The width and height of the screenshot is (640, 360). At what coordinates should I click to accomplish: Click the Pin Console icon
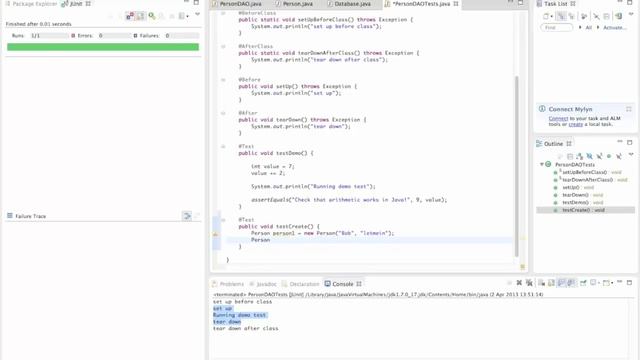(x=583, y=282)
